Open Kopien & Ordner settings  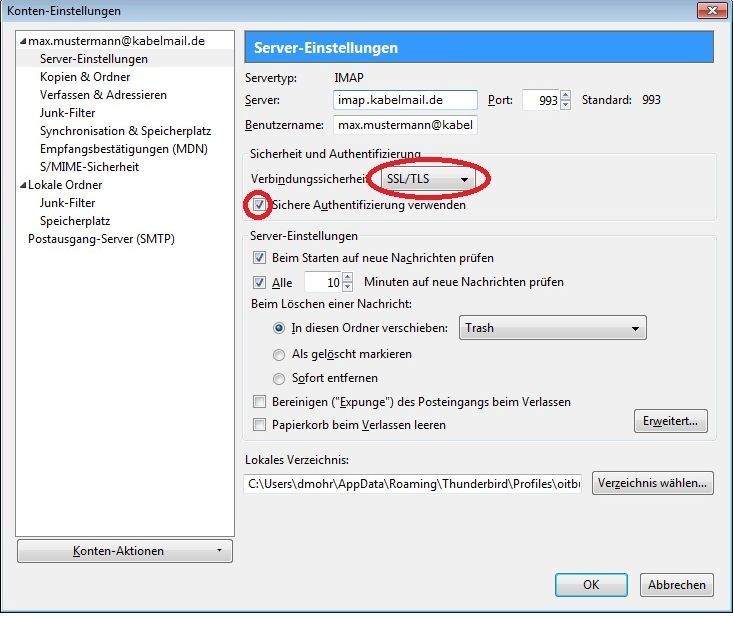click(85, 77)
